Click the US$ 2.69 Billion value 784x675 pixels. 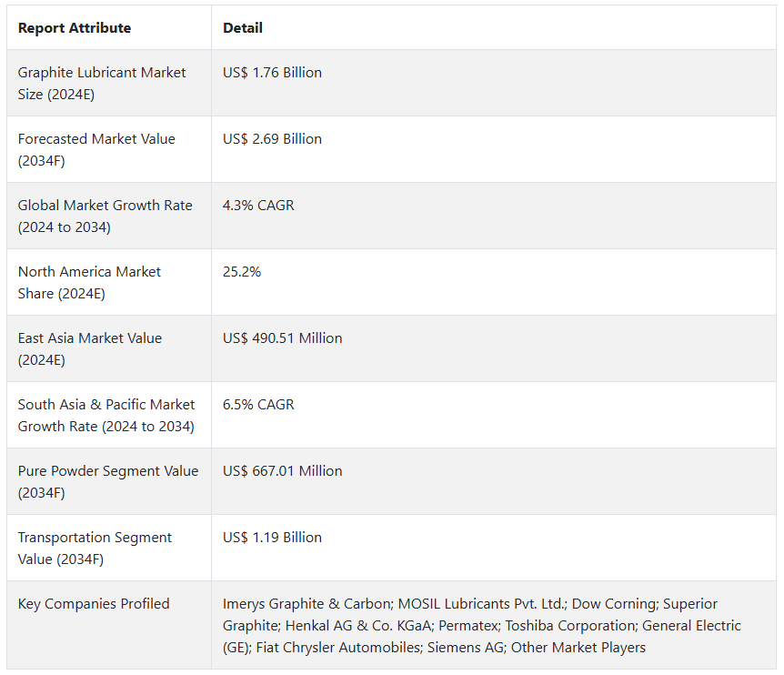coord(273,139)
